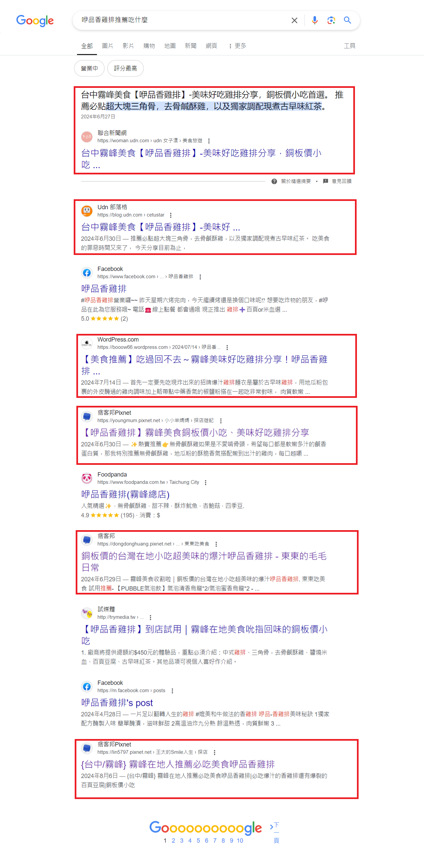Viewport: 424px width, 868px height.
Task: Switch to the 圖片 tab
Action: [x=108, y=46]
